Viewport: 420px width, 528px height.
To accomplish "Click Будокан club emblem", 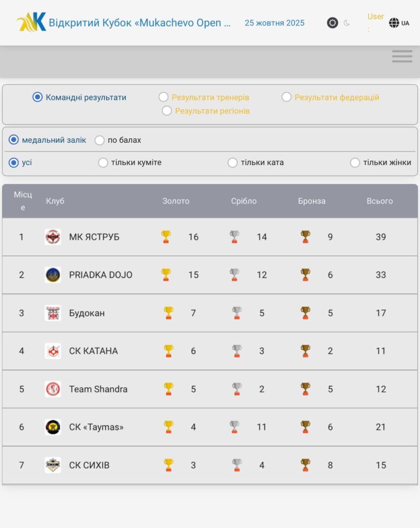I will pyautogui.click(x=53, y=313).
